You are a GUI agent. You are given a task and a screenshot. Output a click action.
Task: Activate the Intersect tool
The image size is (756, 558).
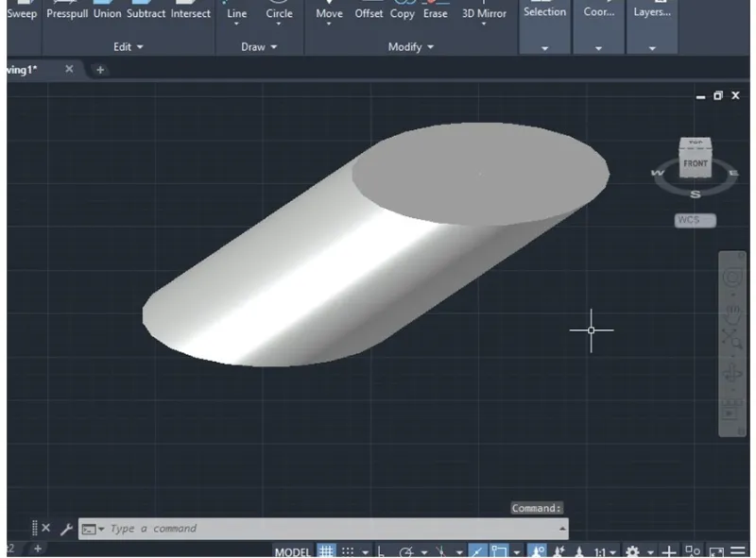(x=190, y=13)
